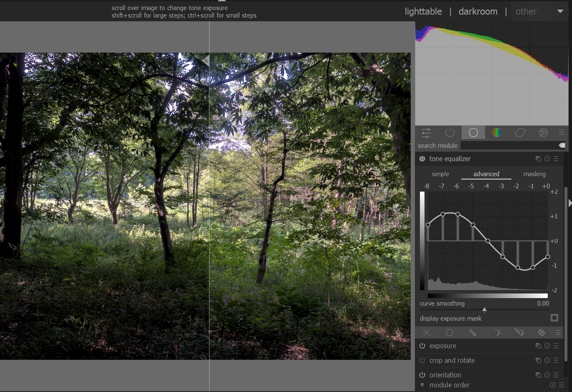Open the quick access panel tab

427,133
